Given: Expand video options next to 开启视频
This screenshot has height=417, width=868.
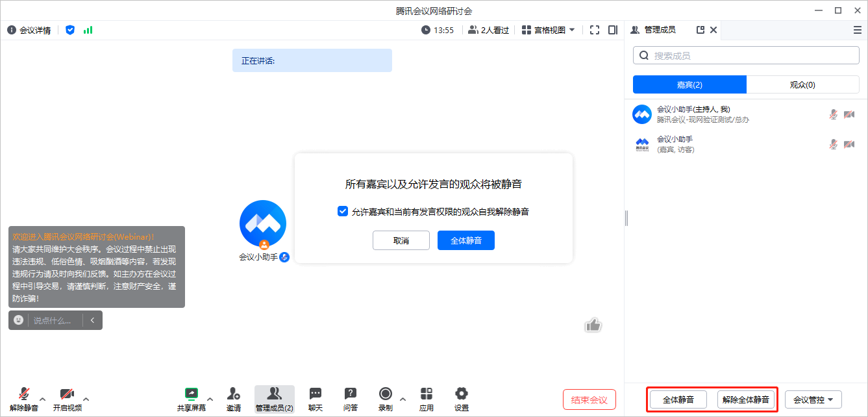Looking at the screenshot, I should pyautogui.click(x=86, y=399).
